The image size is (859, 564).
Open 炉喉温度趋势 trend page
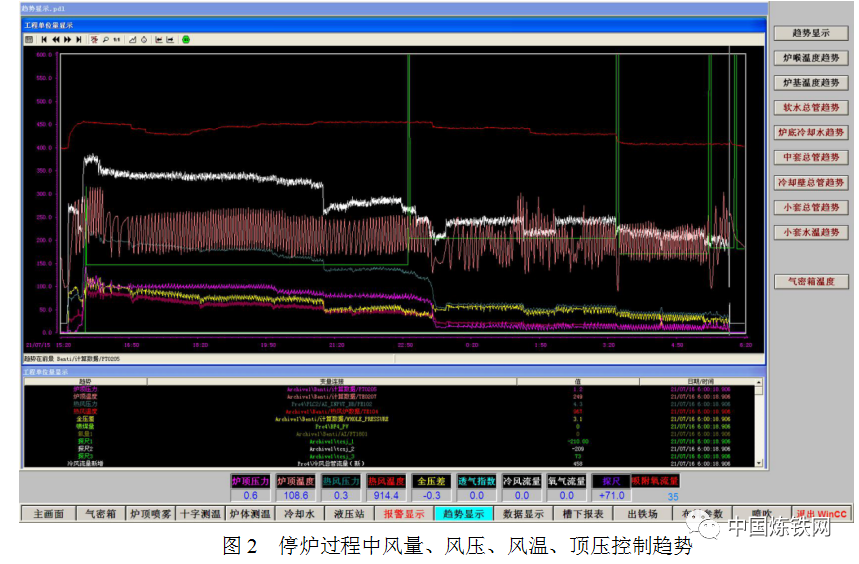810,58
